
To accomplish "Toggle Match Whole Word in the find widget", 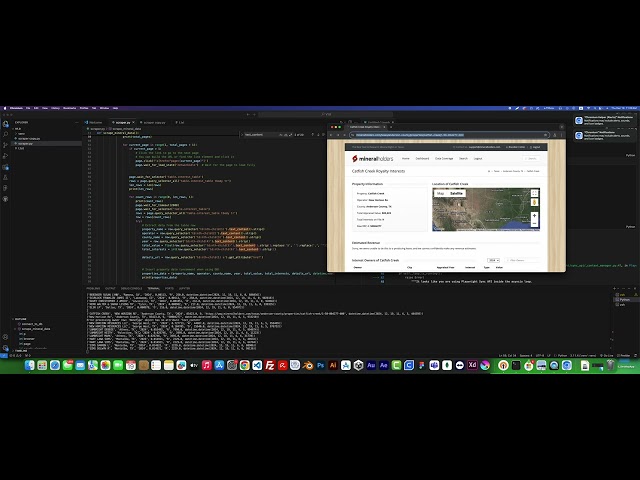I will click(x=286, y=135).
